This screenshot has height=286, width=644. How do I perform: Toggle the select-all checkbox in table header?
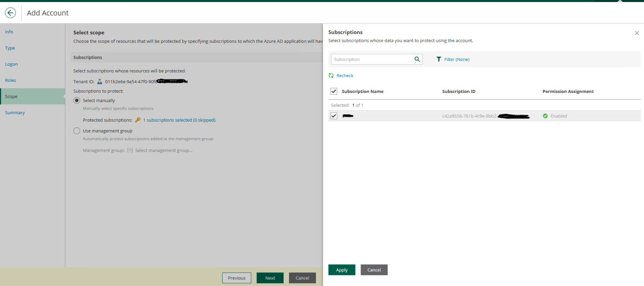[x=334, y=91]
